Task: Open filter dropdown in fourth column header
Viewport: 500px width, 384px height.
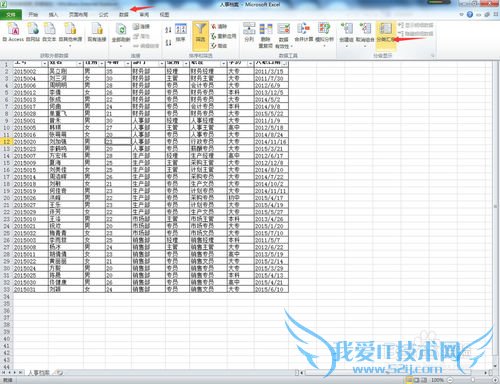Action: 127,64
